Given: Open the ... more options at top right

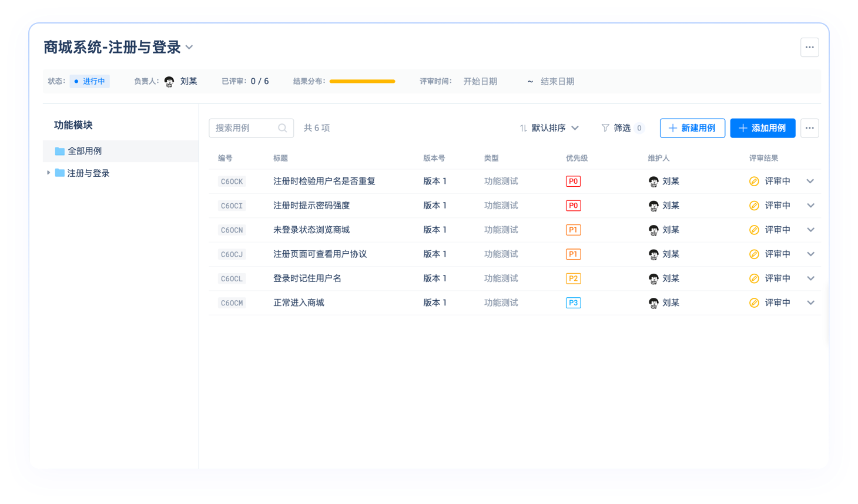Looking at the screenshot, I should [809, 47].
